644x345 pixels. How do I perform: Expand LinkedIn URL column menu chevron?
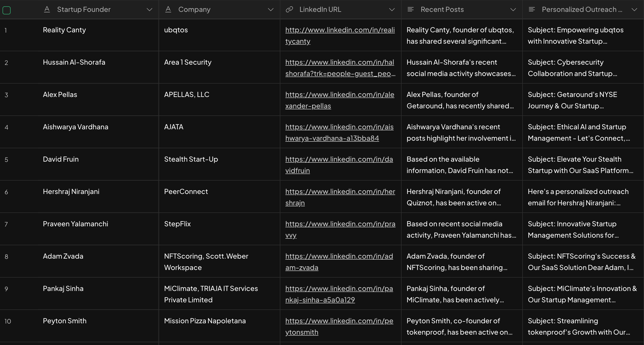pyautogui.click(x=392, y=10)
